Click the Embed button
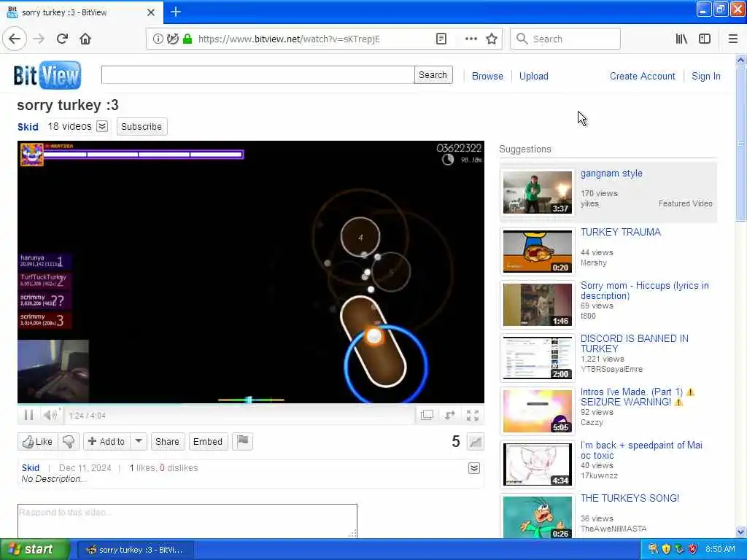The height and width of the screenshot is (560, 747). pyautogui.click(x=208, y=441)
